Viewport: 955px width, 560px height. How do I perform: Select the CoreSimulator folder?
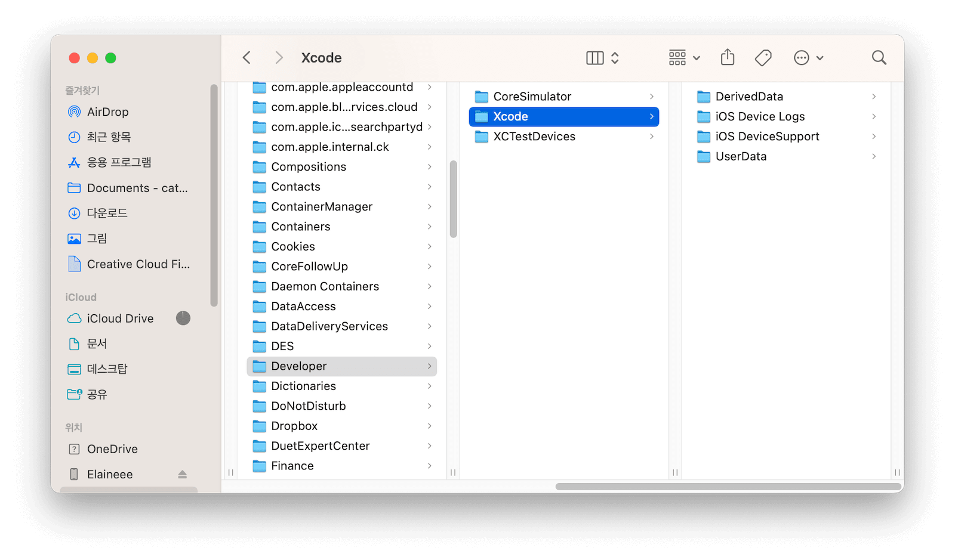564,97
